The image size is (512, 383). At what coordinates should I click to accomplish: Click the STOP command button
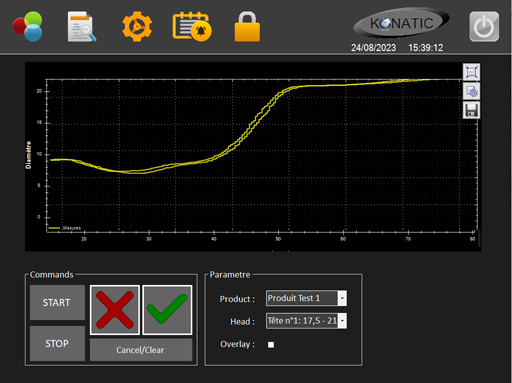(x=57, y=343)
